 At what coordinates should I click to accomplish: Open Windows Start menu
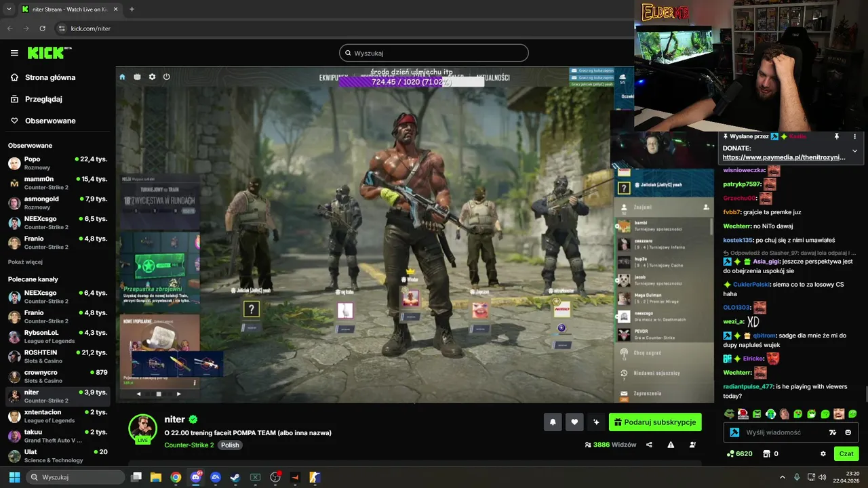14,477
